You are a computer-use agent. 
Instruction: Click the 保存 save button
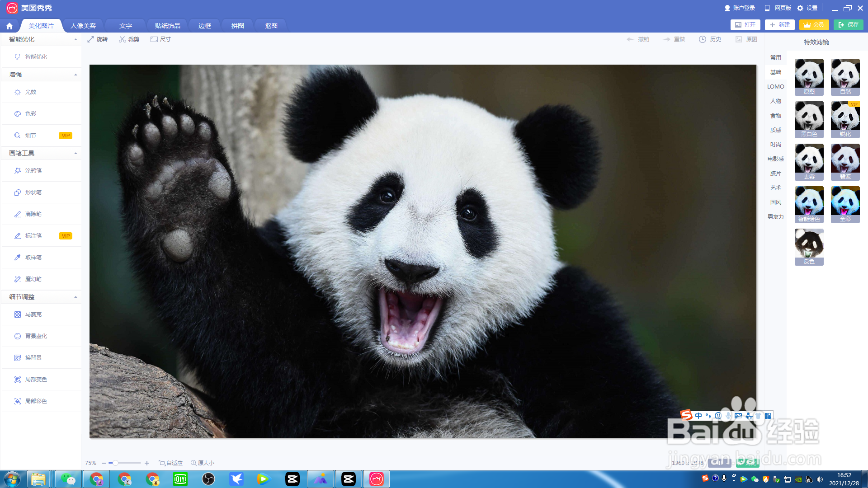coord(848,25)
